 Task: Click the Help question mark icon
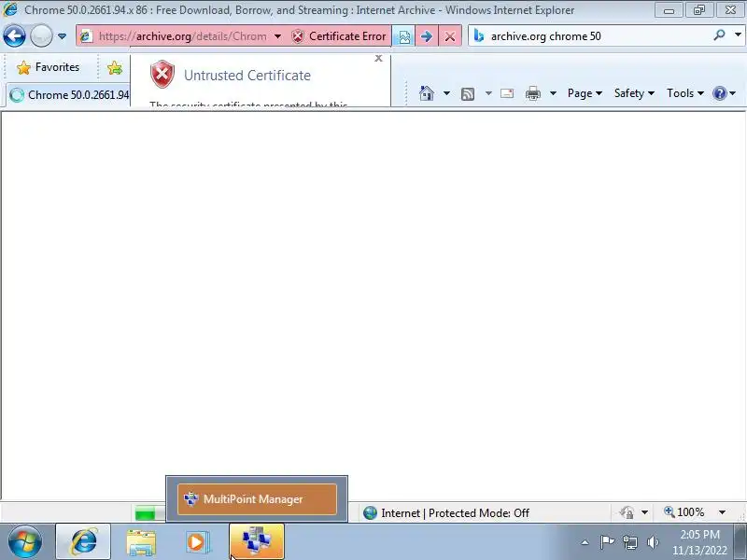[719, 93]
